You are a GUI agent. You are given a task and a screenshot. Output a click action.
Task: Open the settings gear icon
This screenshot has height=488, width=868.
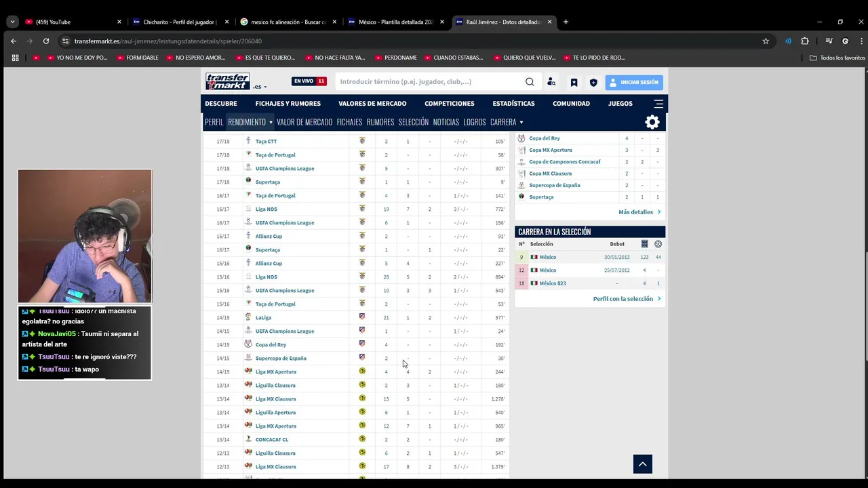tap(652, 122)
